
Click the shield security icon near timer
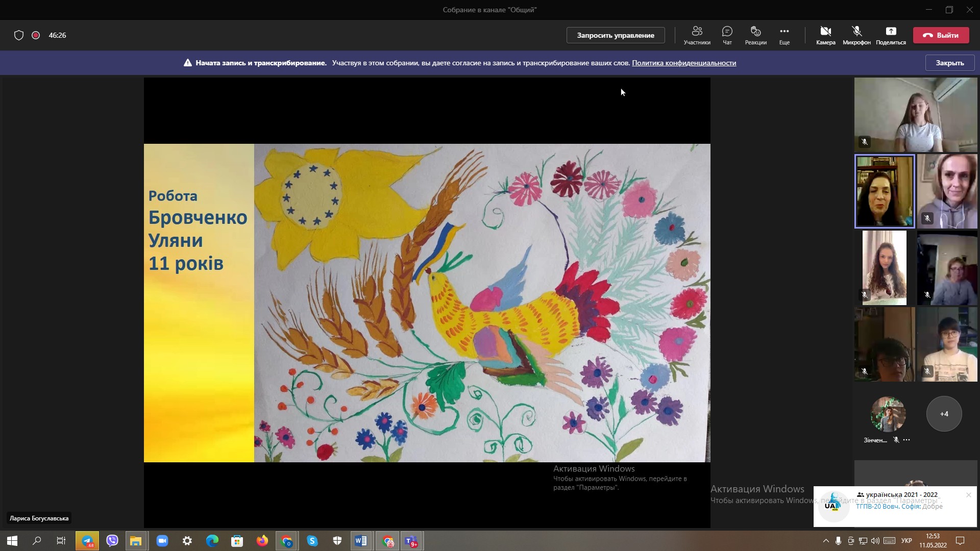tap(19, 35)
